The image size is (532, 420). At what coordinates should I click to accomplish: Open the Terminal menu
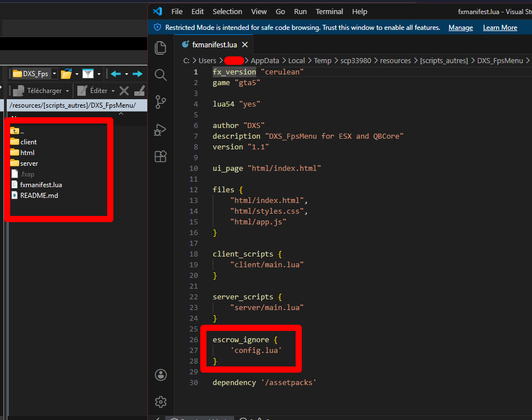coord(329,12)
